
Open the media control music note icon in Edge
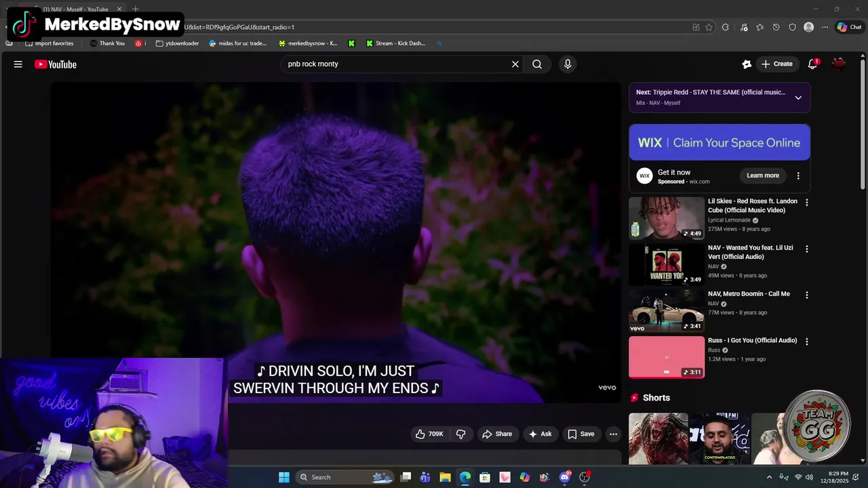click(x=744, y=27)
